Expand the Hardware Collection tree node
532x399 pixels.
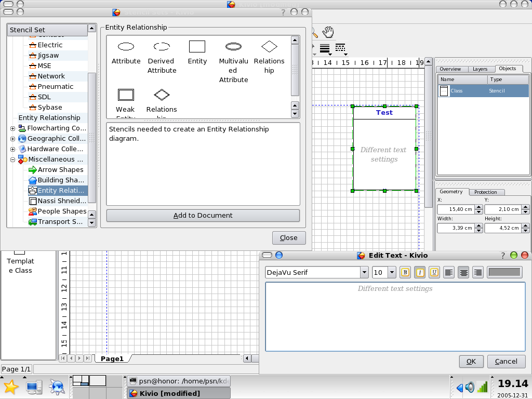(12, 149)
